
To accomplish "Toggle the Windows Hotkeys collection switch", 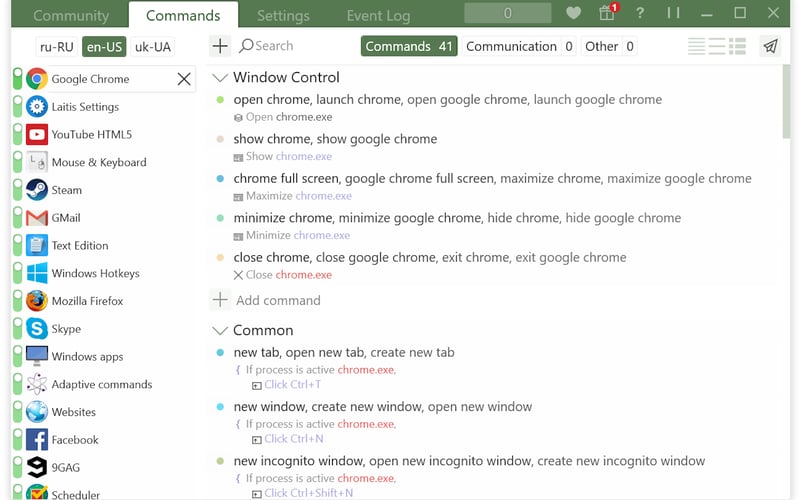I will 17,273.
